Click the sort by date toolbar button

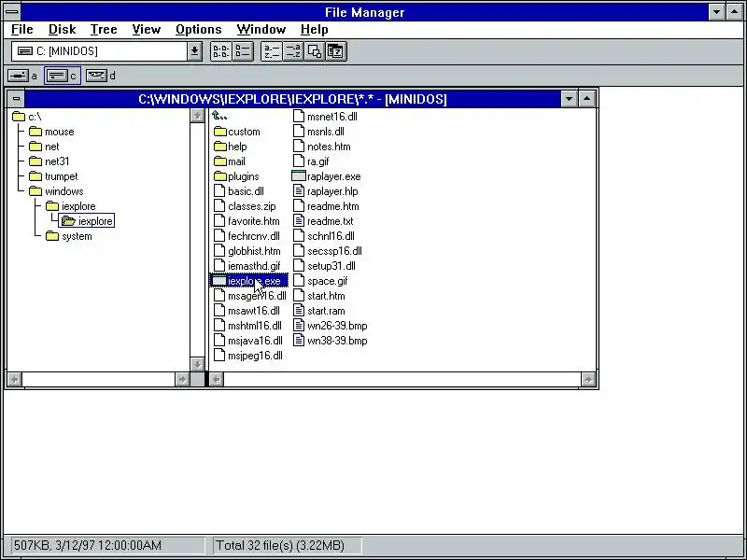(x=336, y=51)
